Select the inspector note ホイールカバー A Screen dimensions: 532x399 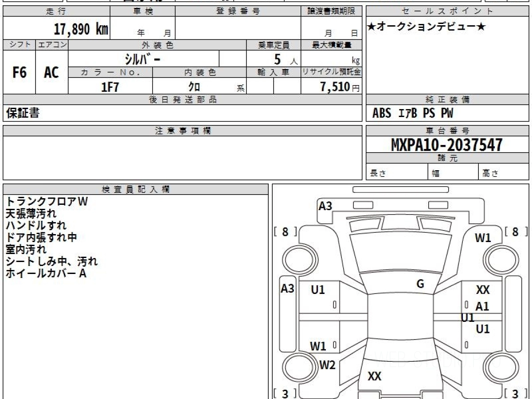pos(46,274)
